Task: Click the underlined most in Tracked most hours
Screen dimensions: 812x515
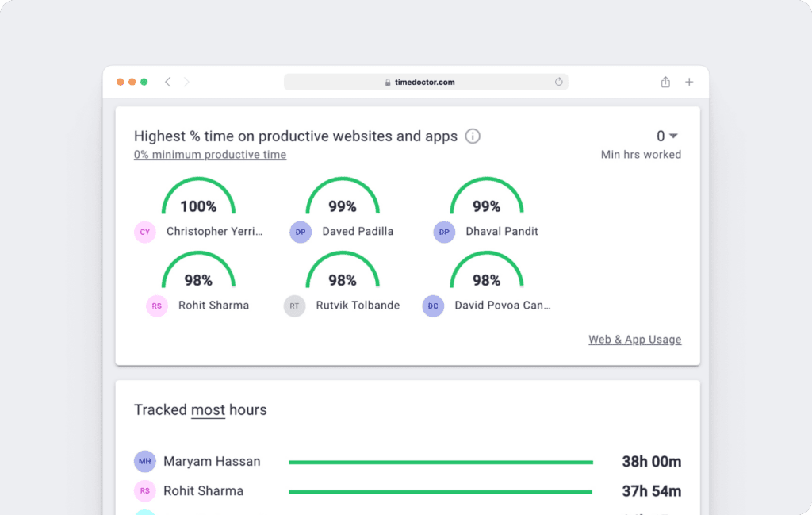Action: 208,410
